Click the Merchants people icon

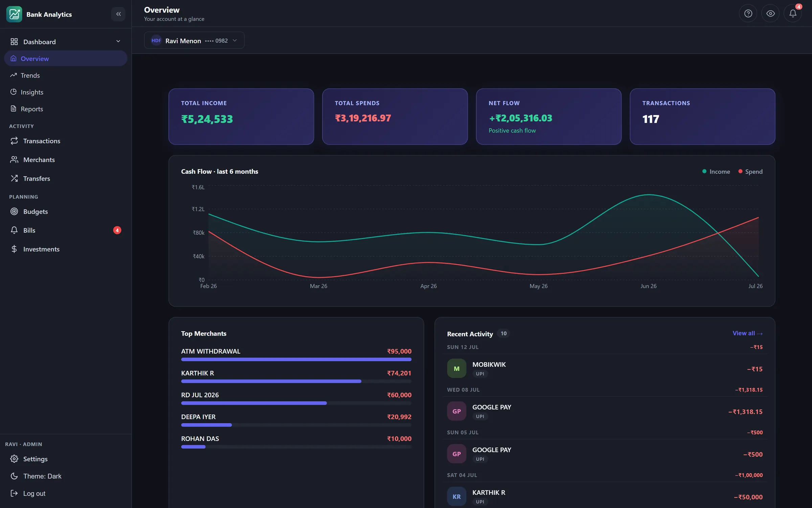tap(14, 160)
